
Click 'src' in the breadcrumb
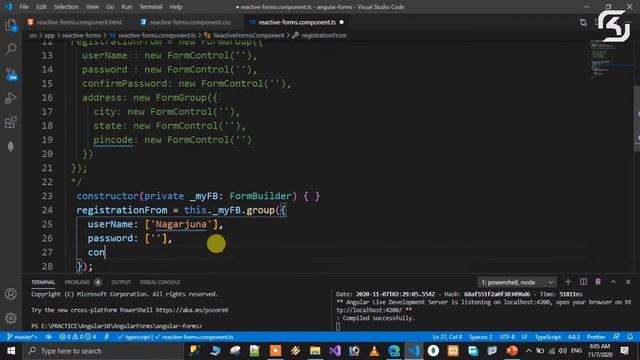[33, 36]
